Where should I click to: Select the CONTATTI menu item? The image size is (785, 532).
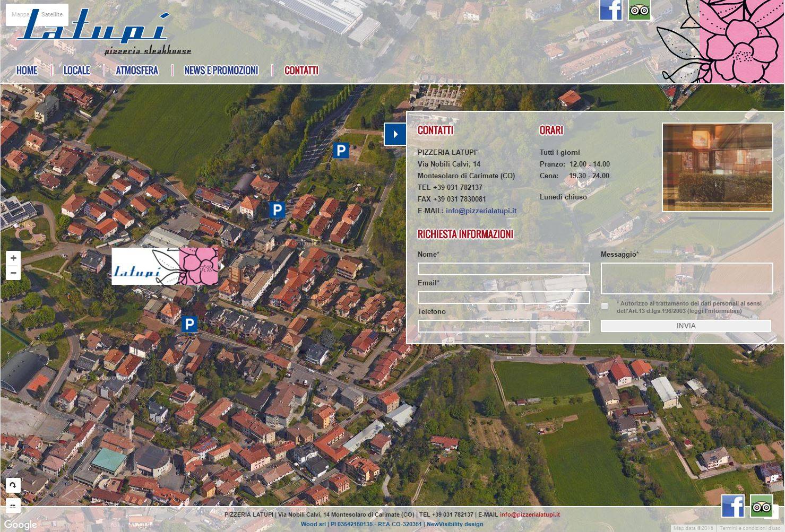(x=301, y=70)
